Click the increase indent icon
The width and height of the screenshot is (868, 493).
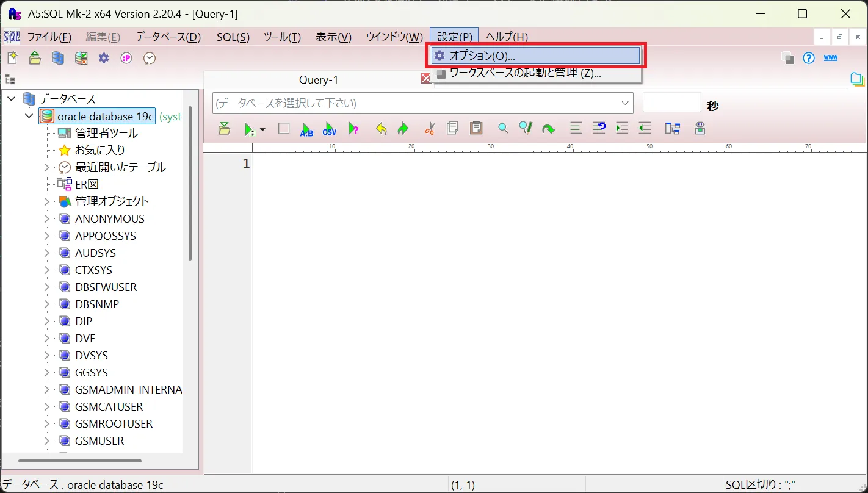click(x=622, y=129)
